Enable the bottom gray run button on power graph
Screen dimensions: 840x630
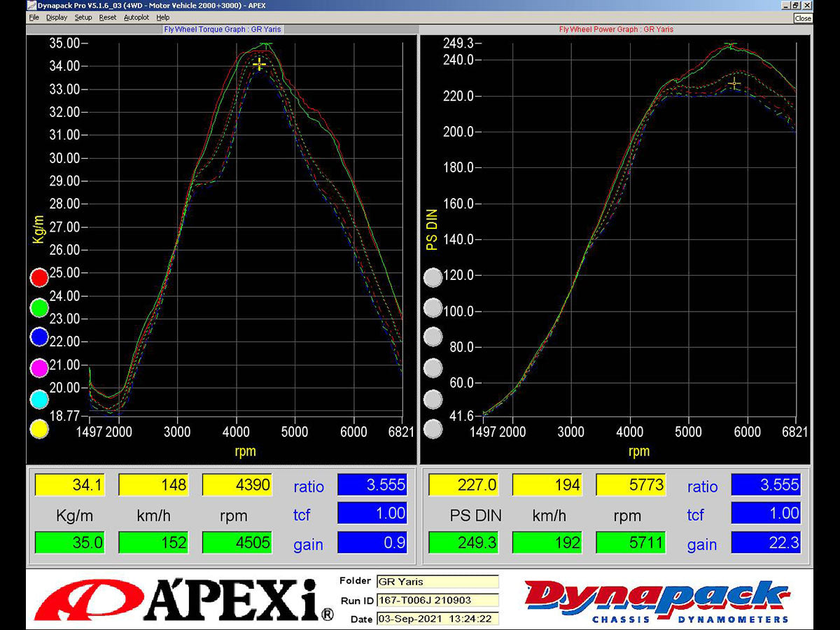[x=433, y=429]
